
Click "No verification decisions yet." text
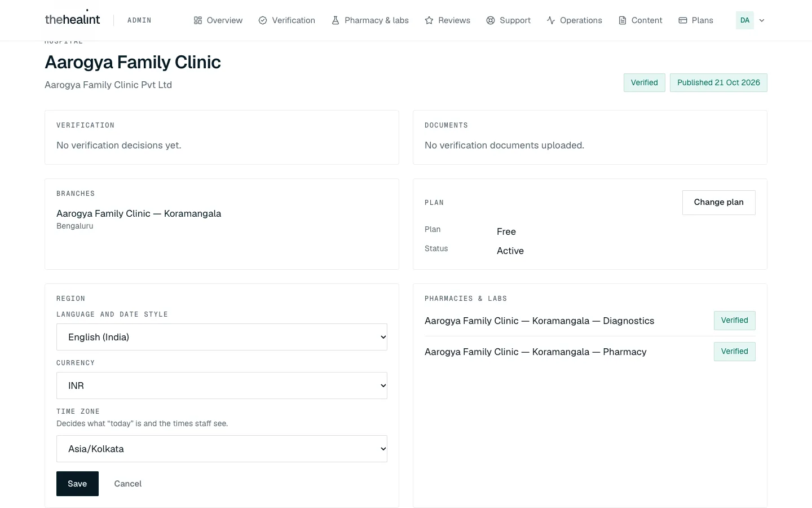(119, 145)
